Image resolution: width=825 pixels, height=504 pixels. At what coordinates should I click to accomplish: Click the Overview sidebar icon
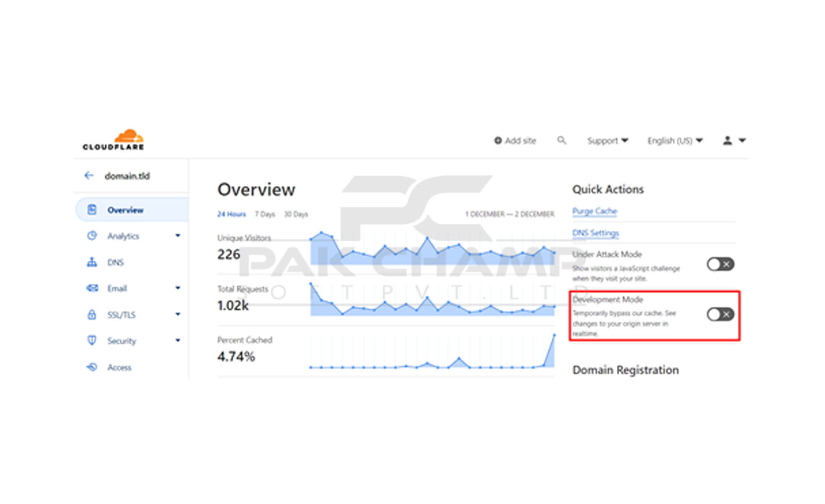point(92,210)
